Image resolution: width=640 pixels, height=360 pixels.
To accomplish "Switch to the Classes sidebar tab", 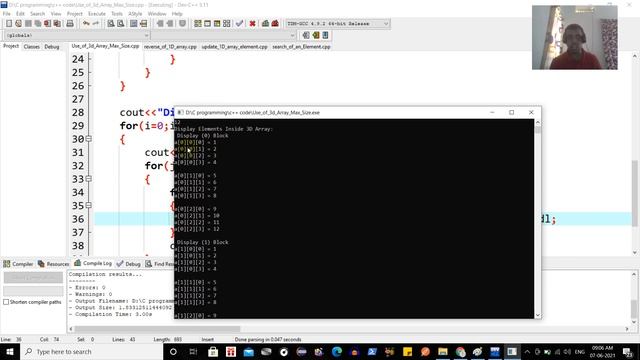I will tap(31, 47).
